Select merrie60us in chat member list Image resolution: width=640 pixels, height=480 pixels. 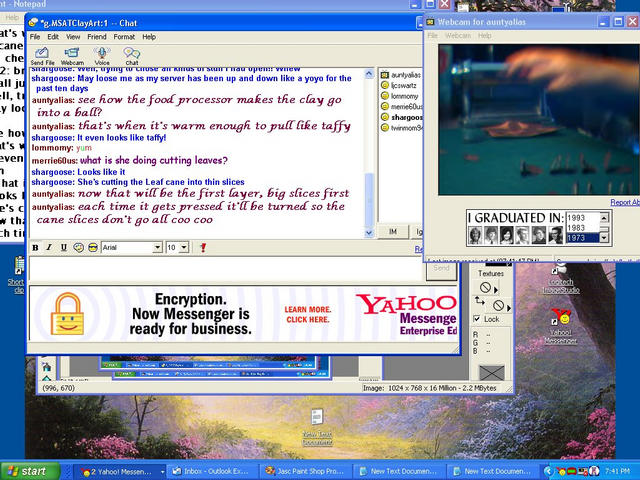pyautogui.click(x=401, y=107)
